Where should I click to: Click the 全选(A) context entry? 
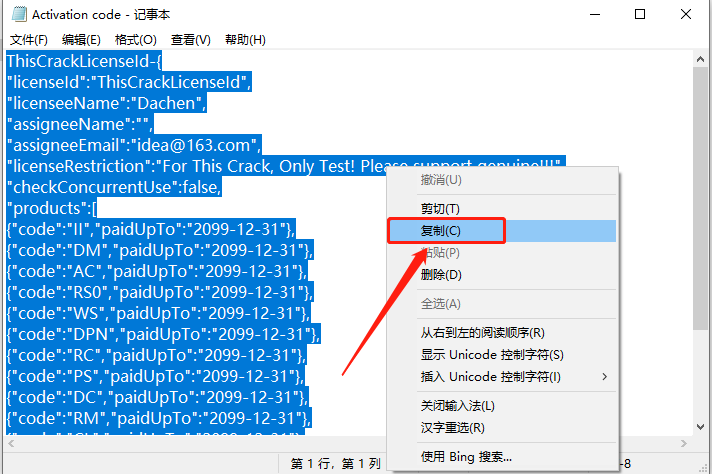pyautogui.click(x=503, y=304)
